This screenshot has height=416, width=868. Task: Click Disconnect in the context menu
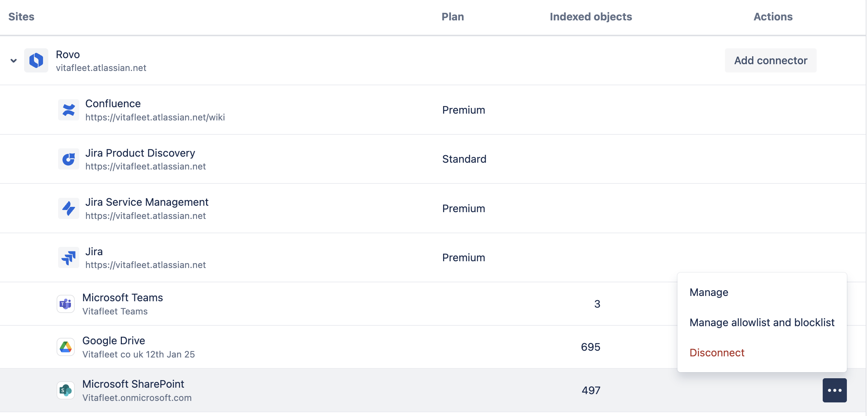717,353
